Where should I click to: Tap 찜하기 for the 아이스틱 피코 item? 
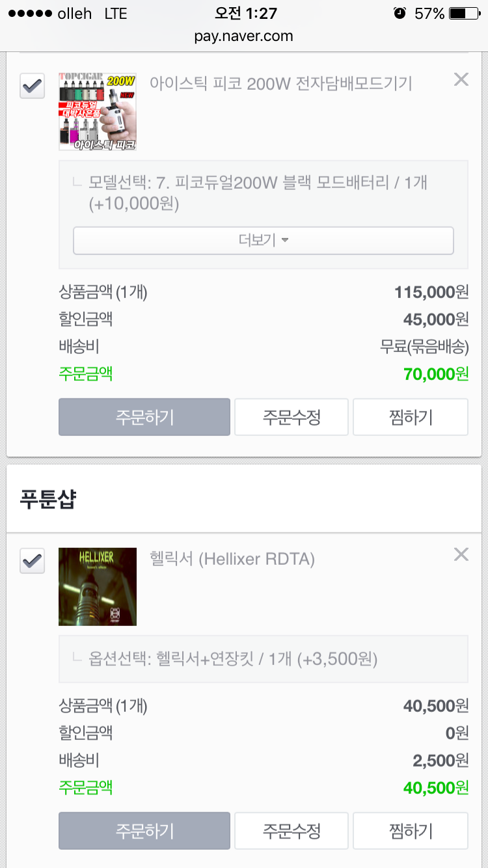(x=411, y=417)
